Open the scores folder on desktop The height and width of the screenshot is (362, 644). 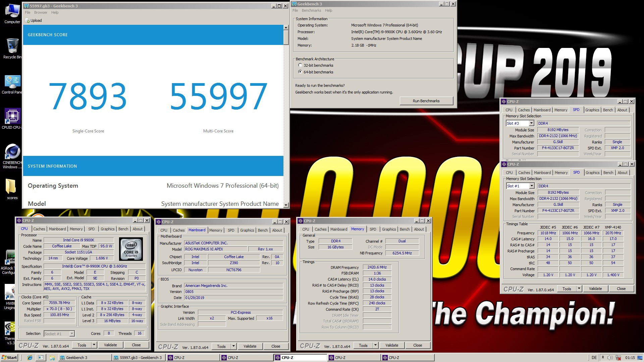click(12, 189)
